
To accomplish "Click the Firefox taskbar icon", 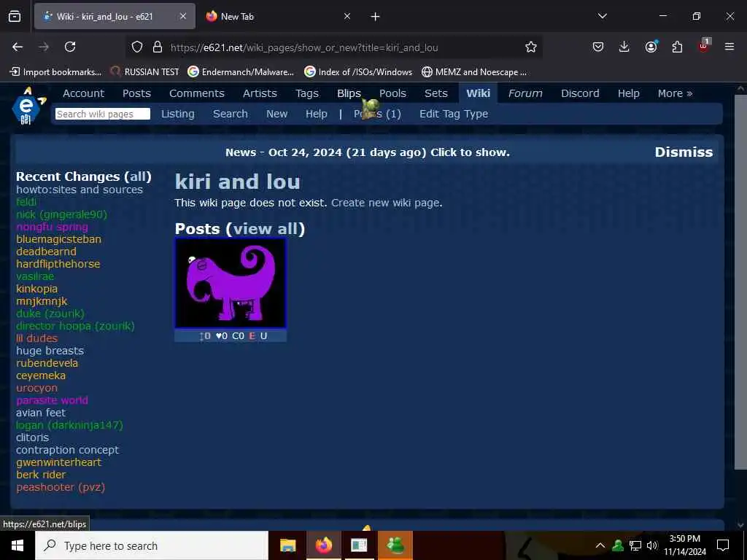I will pyautogui.click(x=323, y=545).
